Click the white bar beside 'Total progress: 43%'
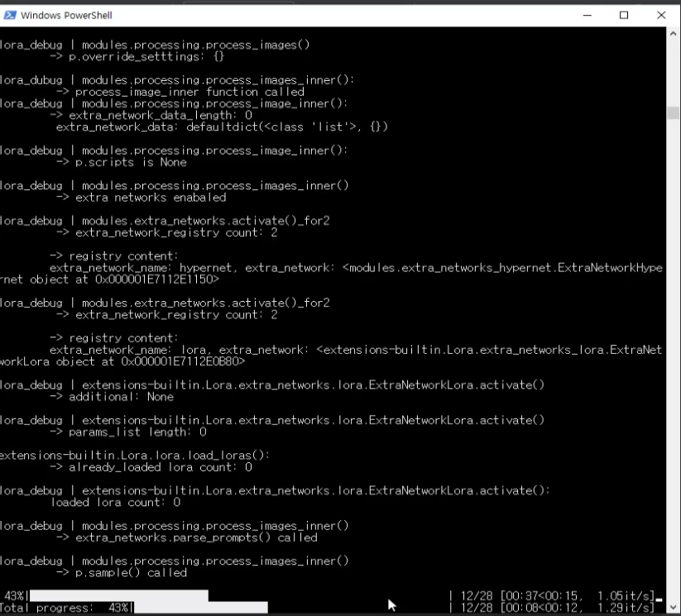681x616 pixels. coord(200,607)
